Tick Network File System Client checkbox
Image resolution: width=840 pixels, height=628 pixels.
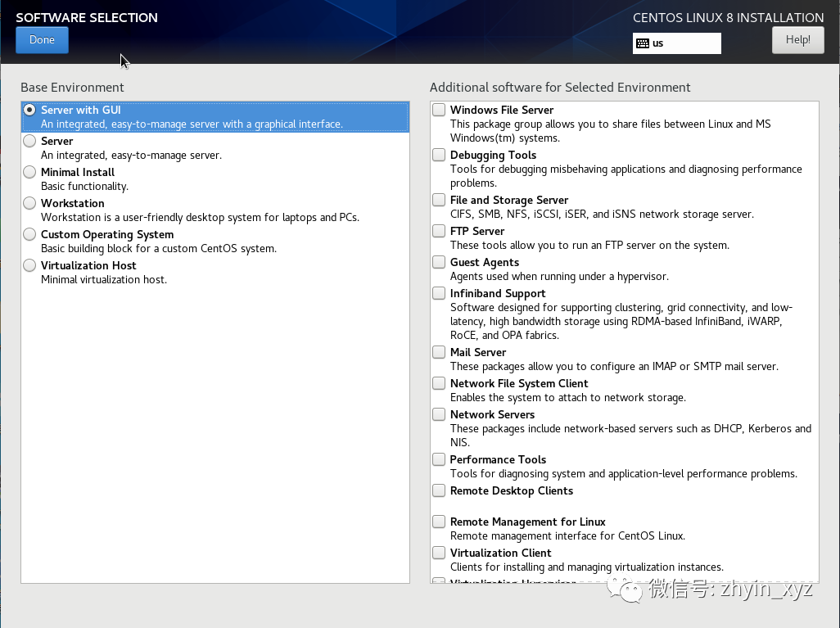click(439, 383)
